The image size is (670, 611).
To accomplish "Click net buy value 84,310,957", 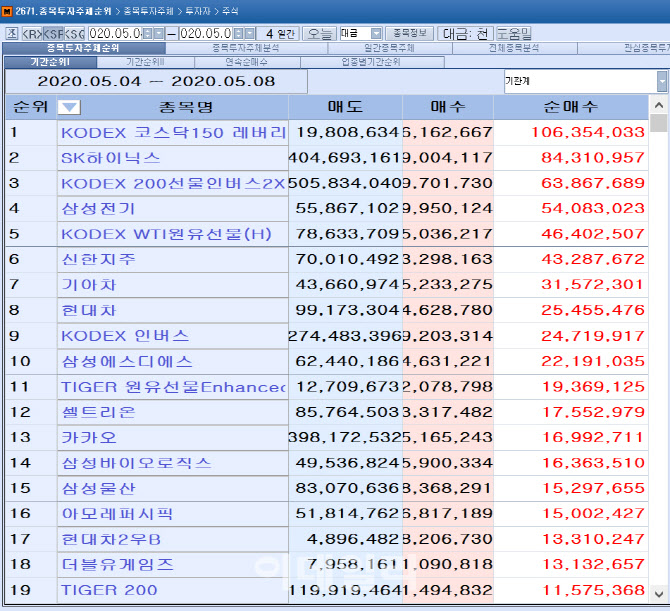I will point(593,158).
